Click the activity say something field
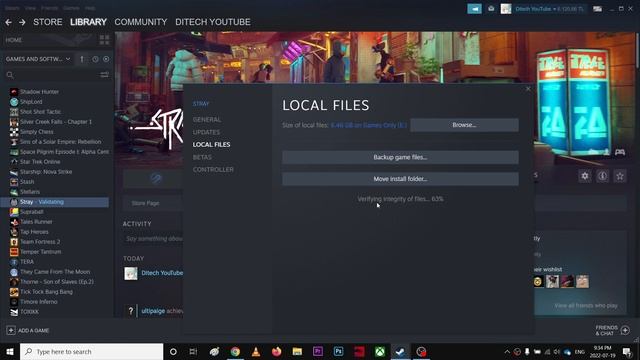640x360 pixels. [x=154, y=238]
